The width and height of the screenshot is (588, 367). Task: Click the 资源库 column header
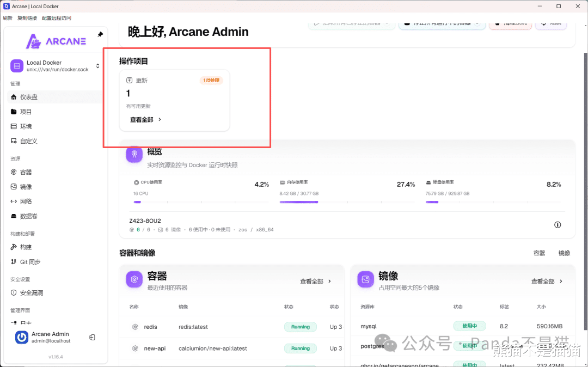(367, 307)
